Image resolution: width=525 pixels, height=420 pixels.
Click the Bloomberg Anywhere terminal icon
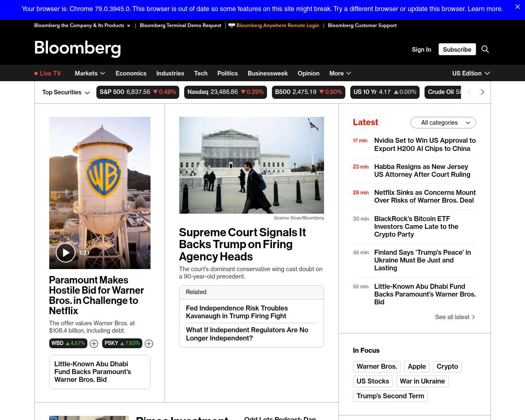tap(232, 25)
